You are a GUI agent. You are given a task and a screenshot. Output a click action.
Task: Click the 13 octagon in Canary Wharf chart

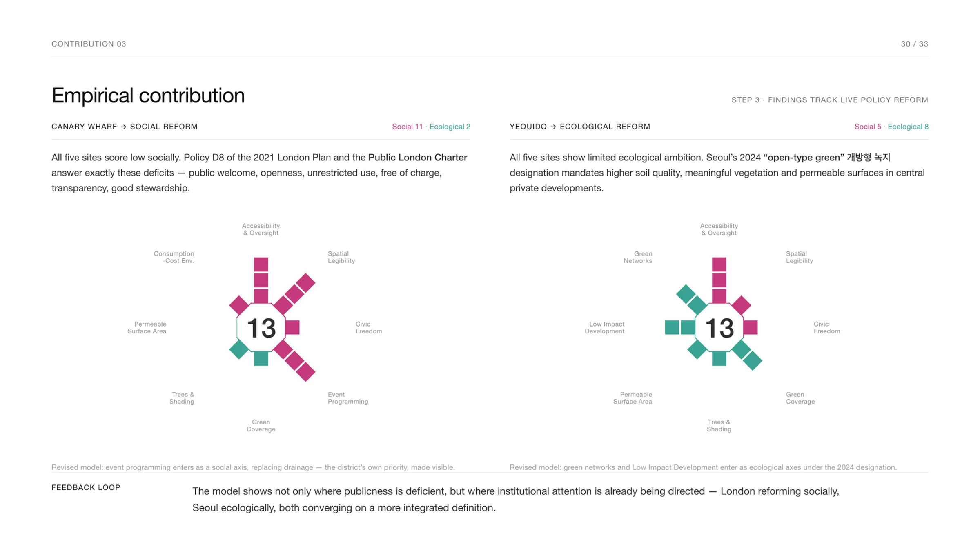pos(261,327)
